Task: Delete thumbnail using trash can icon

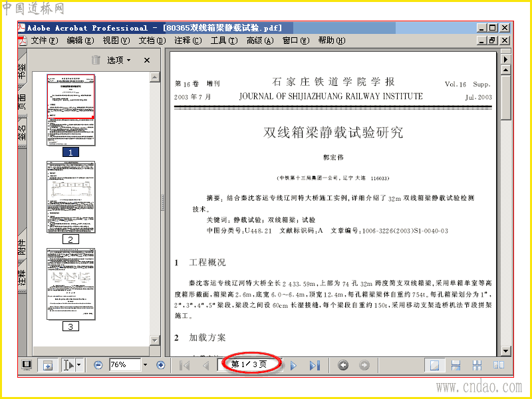Action: [96, 60]
